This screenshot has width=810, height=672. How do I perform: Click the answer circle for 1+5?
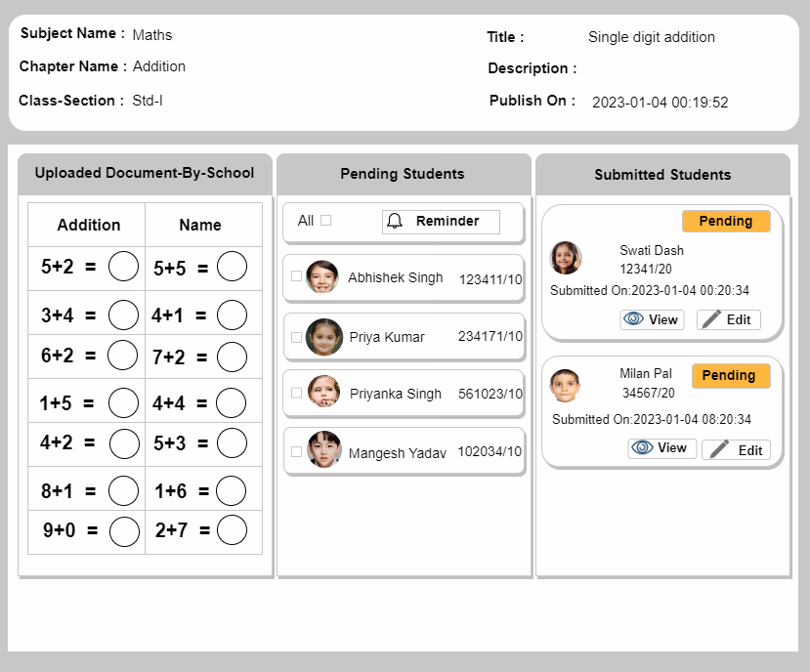coord(123,402)
